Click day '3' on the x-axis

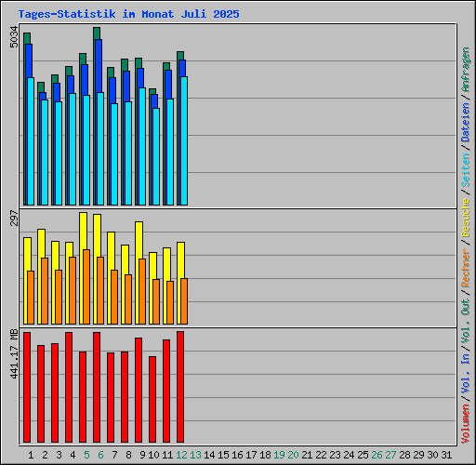coord(59,455)
